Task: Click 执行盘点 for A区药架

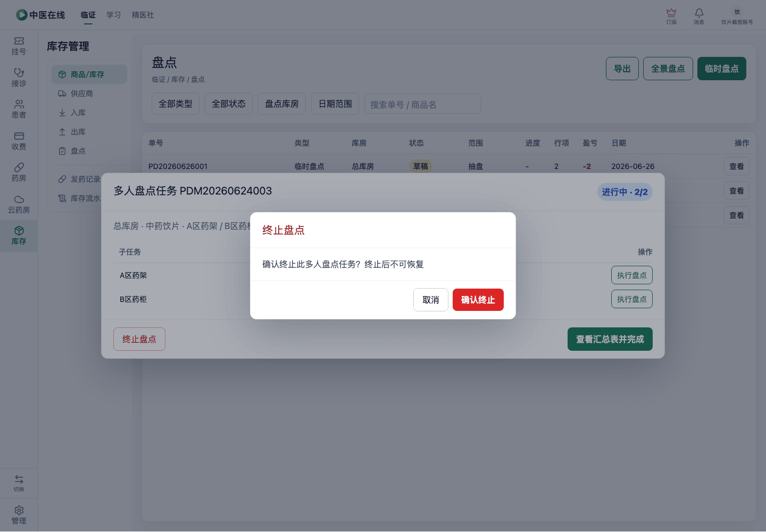Action: coord(632,275)
